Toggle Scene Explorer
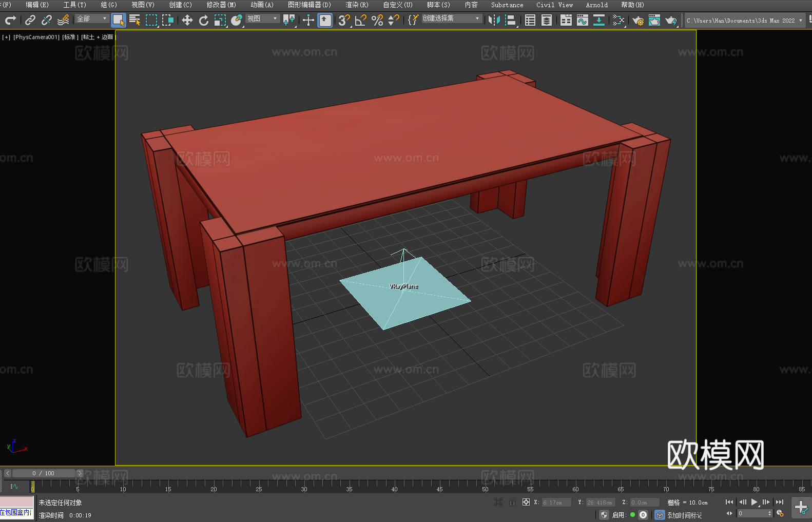This screenshot has height=522, width=812. (530, 20)
